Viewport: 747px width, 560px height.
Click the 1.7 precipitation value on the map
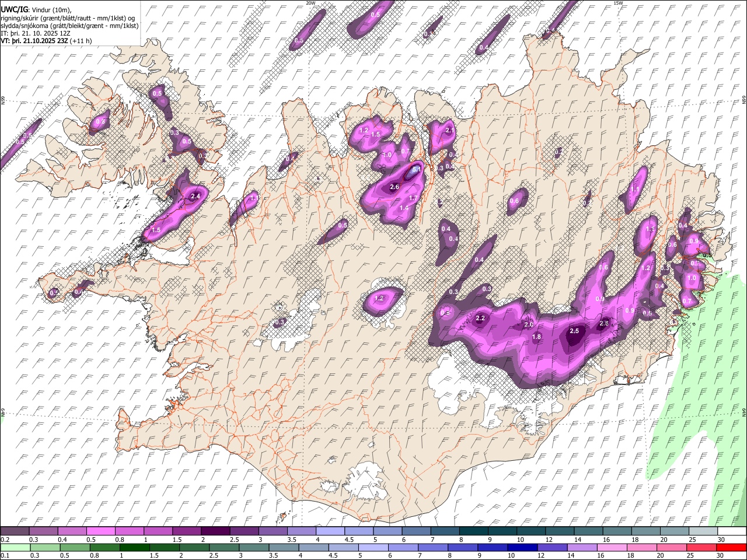[413, 198]
